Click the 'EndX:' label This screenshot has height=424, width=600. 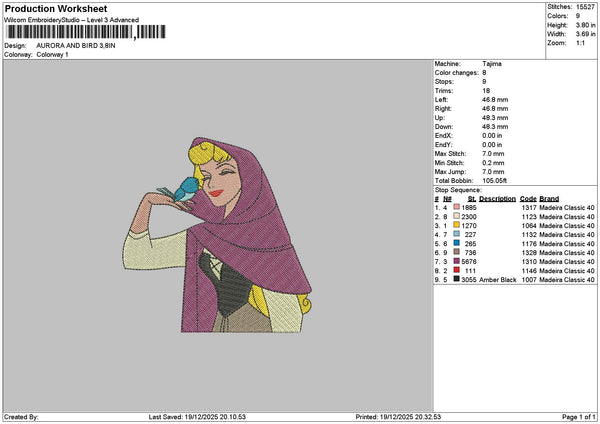coord(443,135)
